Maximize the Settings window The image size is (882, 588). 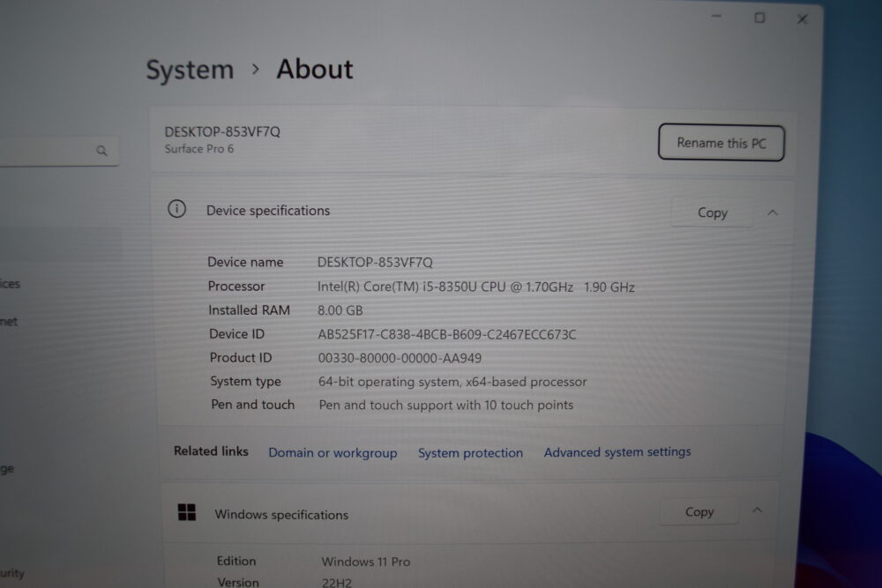759,18
